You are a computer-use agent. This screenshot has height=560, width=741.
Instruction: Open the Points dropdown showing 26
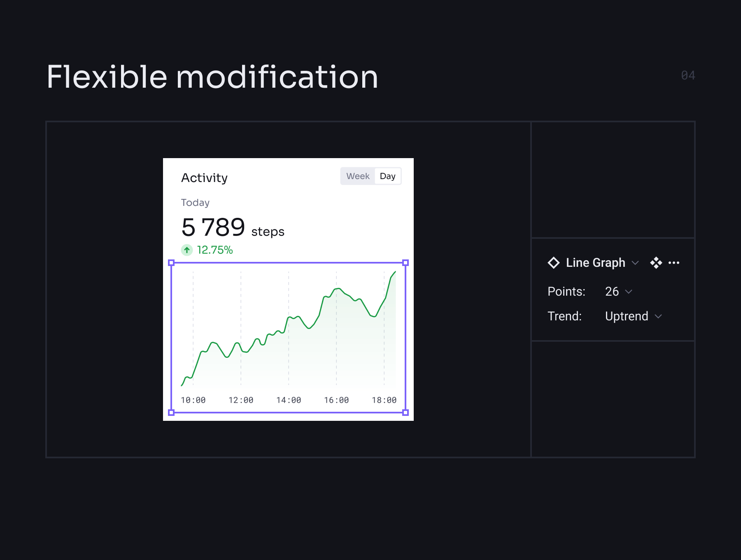click(x=618, y=292)
